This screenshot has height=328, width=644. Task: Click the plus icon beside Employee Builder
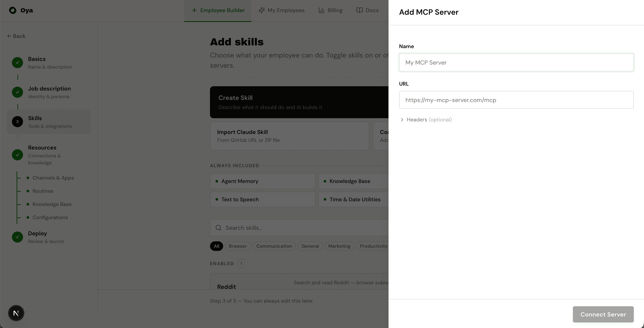tap(194, 10)
